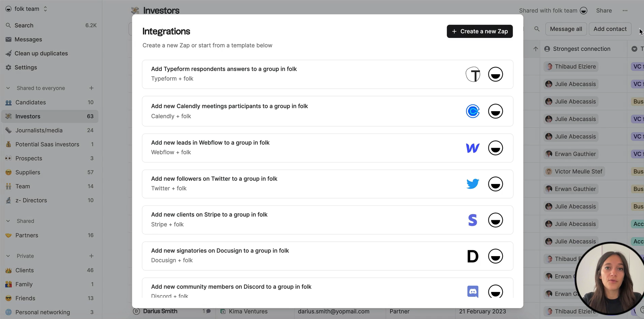The width and height of the screenshot is (644, 319).
Task: Click the Calendly logo icon
Action: (x=473, y=111)
